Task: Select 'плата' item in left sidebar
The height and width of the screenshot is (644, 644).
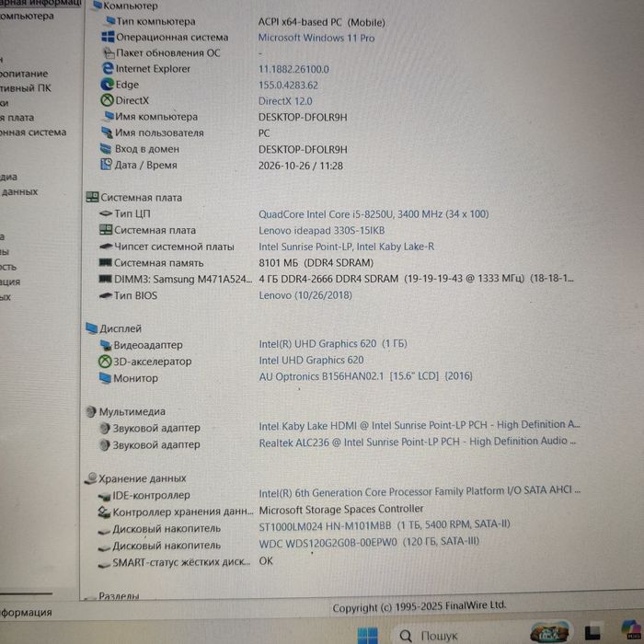Action: pos(17,118)
